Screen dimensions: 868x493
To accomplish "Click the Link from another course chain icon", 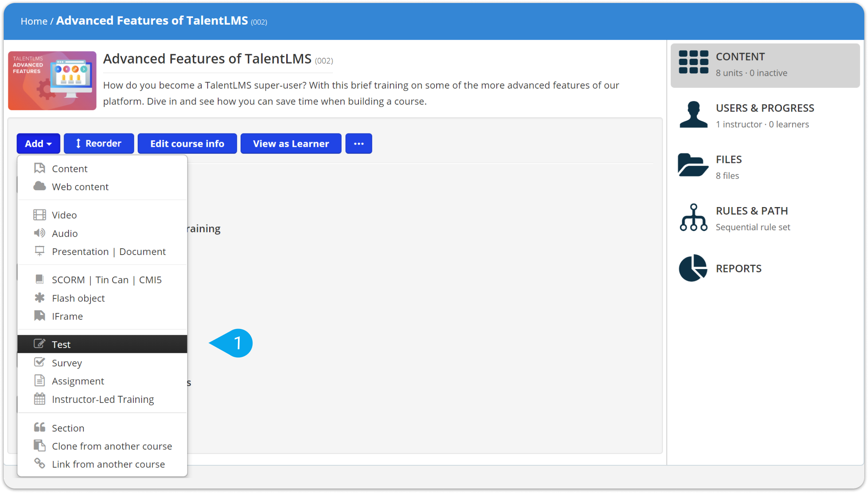I will click(x=39, y=463).
